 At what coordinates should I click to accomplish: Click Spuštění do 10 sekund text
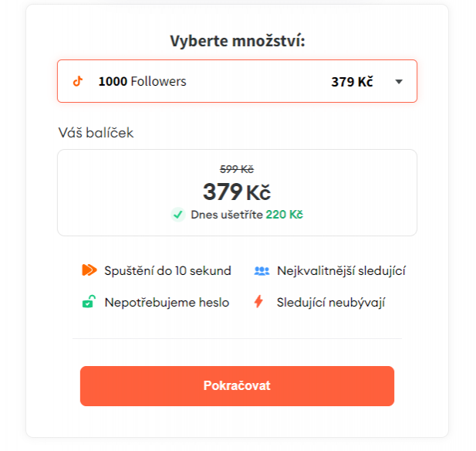point(168,270)
